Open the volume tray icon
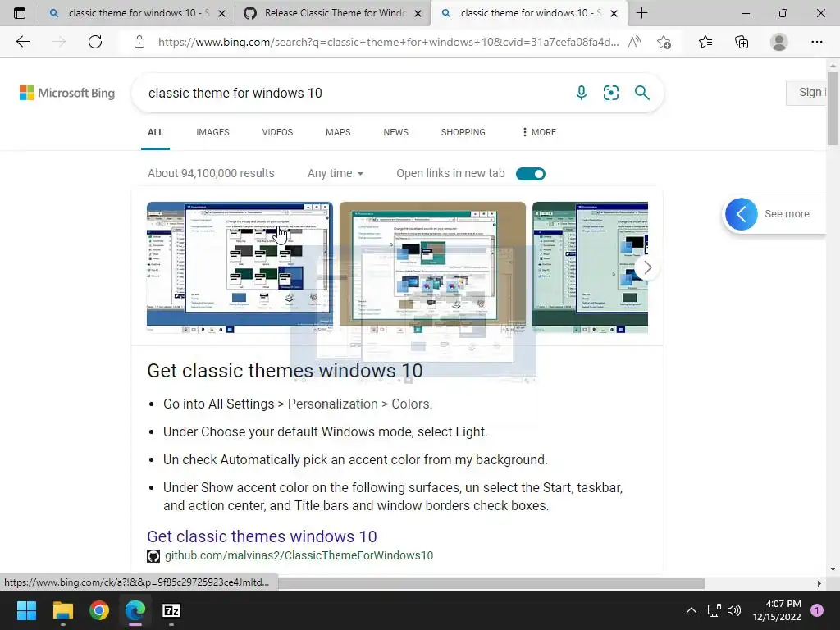This screenshot has height=630, width=840. (x=734, y=610)
